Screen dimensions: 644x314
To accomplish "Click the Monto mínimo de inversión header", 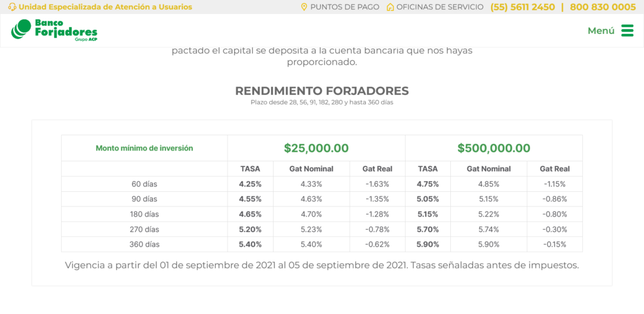I will pyautogui.click(x=144, y=149).
